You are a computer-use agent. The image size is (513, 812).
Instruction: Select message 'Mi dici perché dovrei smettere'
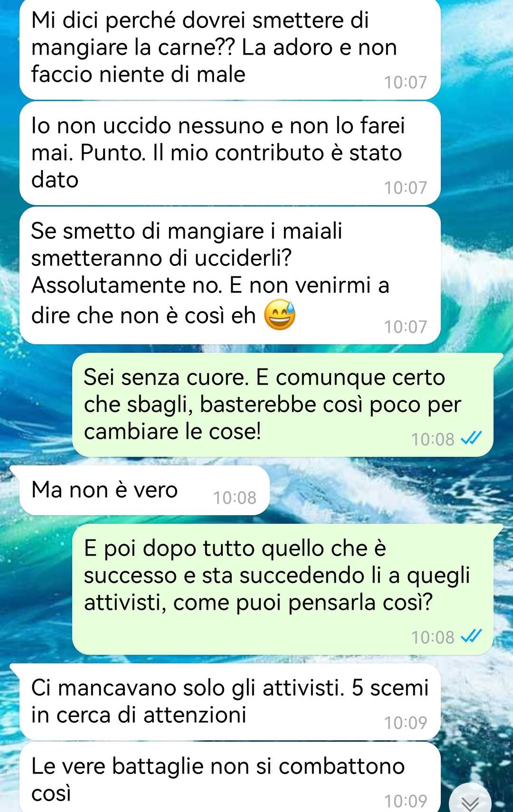[x=230, y=48]
